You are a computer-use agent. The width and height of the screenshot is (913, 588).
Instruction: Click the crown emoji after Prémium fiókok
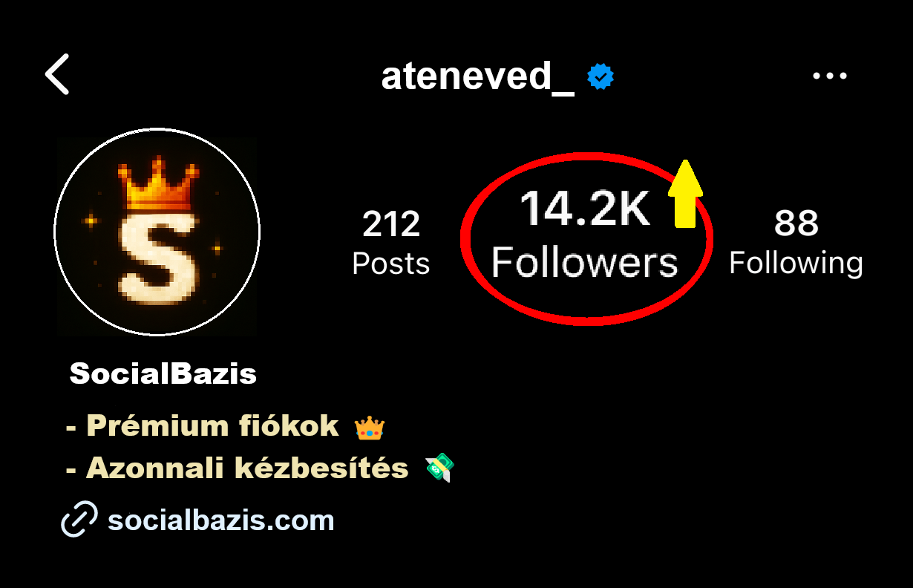tap(369, 427)
